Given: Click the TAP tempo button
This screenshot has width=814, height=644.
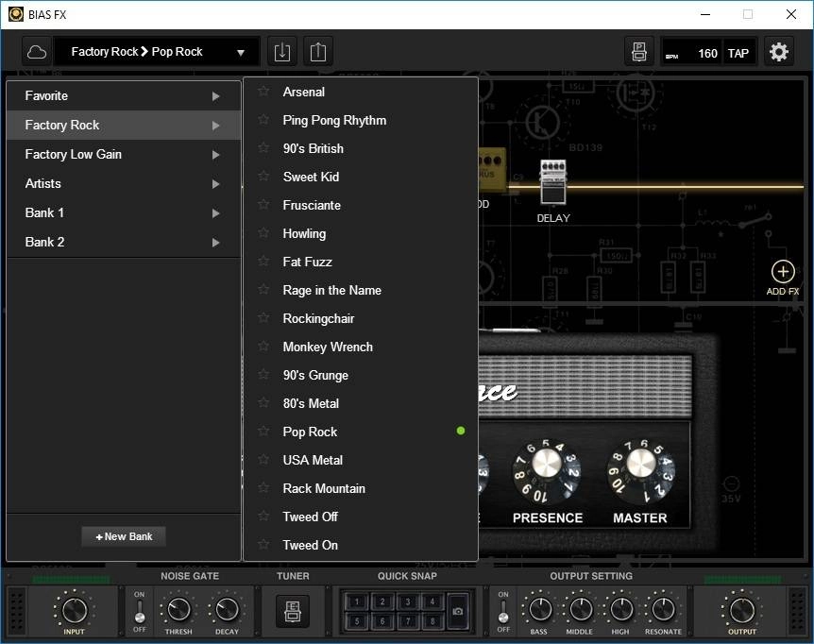Looking at the screenshot, I should tap(738, 53).
